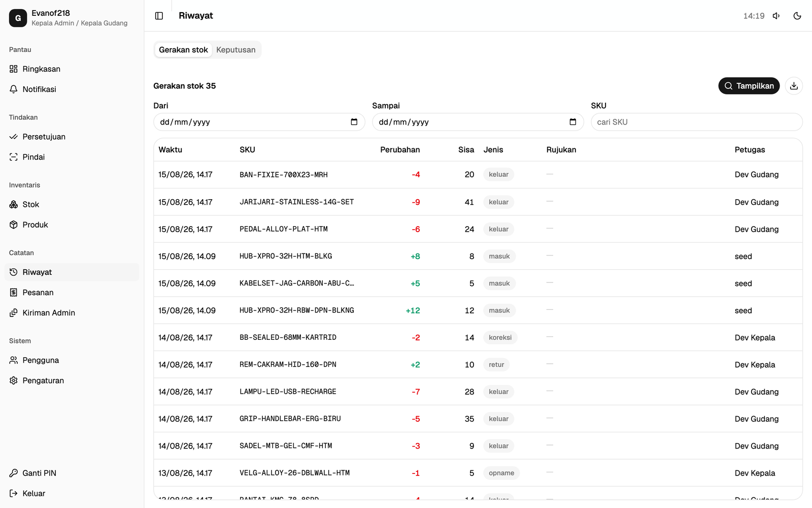This screenshot has height=508, width=812.
Task: Click SKU VELG-ALLOY-26-DBLWALL-HTM
Action: click(295, 473)
